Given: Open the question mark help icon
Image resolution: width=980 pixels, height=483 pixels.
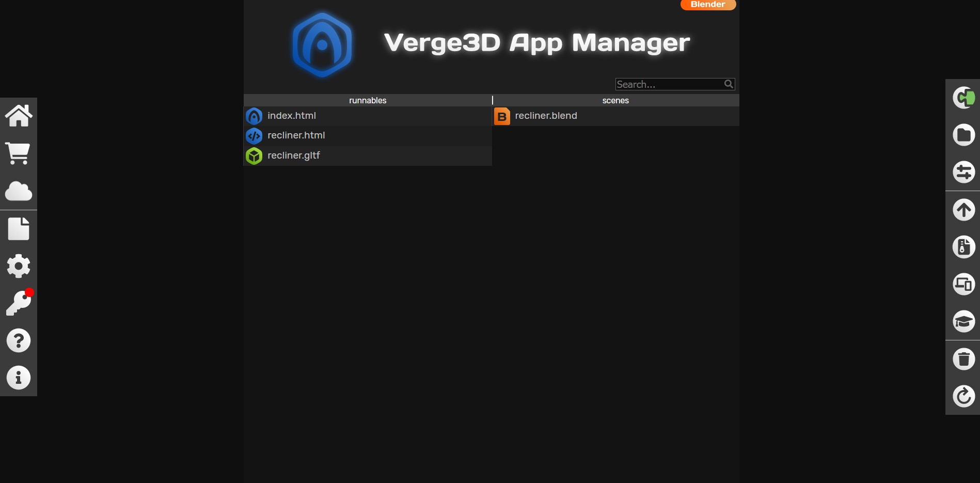Looking at the screenshot, I should [19, 341].
